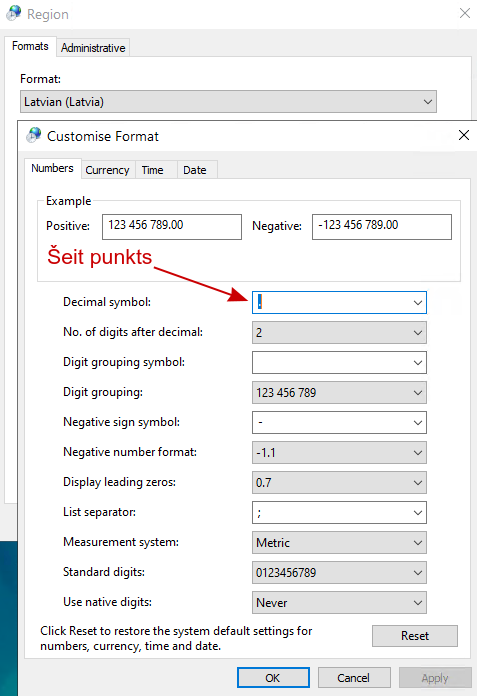Click the 'List separator:' label
The image size is (477, 696).
tap(99, 512)
